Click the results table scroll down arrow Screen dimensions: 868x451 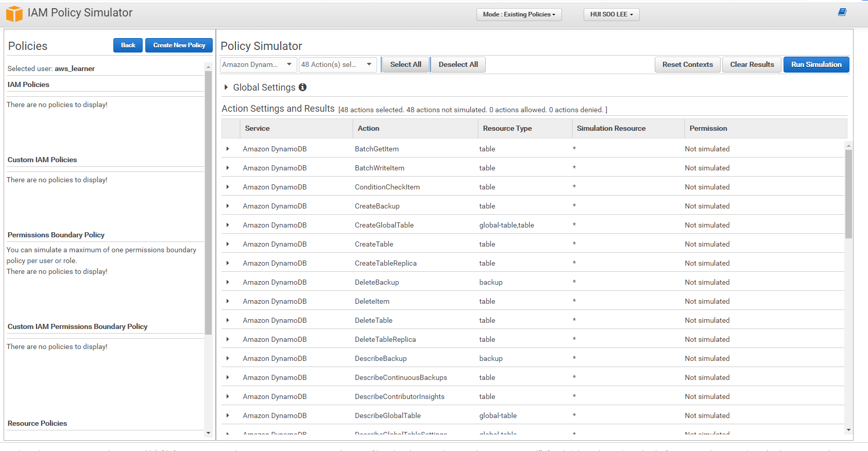[848, 430]
